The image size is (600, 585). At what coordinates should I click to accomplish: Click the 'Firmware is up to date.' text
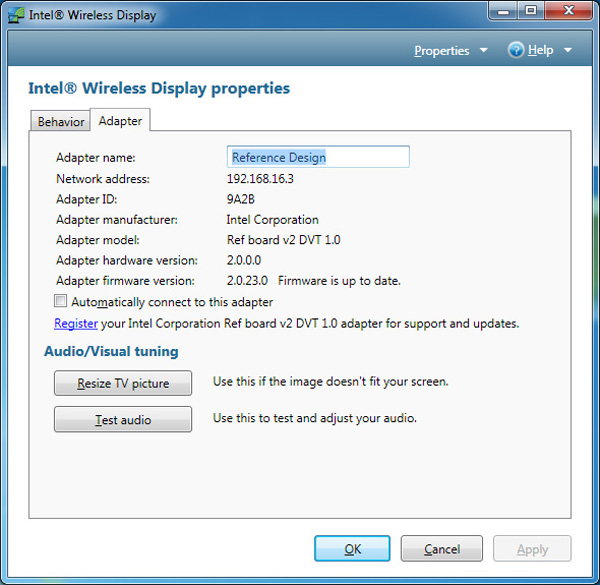[x=339, y=281]
